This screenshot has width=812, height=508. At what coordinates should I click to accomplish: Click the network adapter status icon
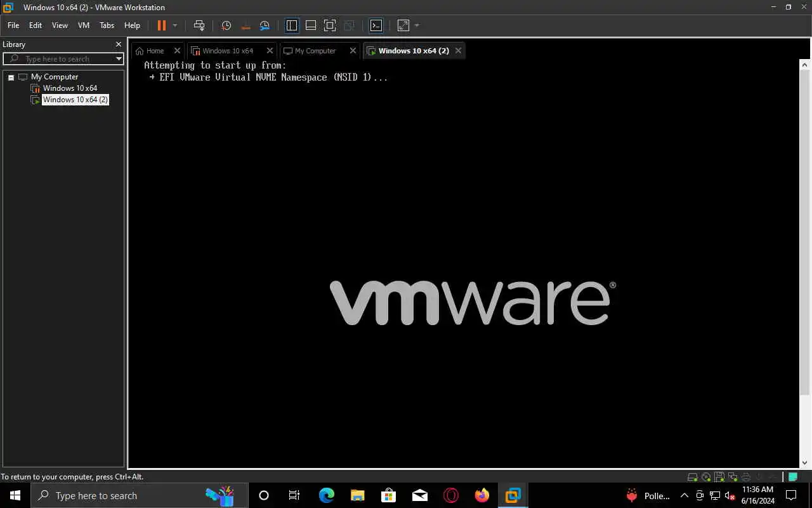[733, 477]
